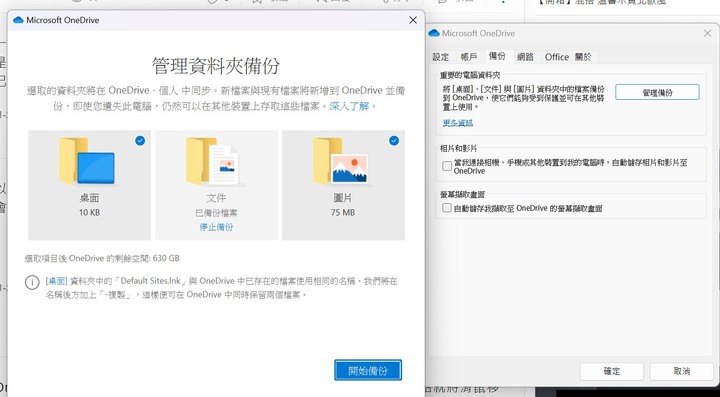Image resolution: width=720 pixels, height=397 pixels.
Task: Switch to the Office tab in settings window
Action: (557, 57)
